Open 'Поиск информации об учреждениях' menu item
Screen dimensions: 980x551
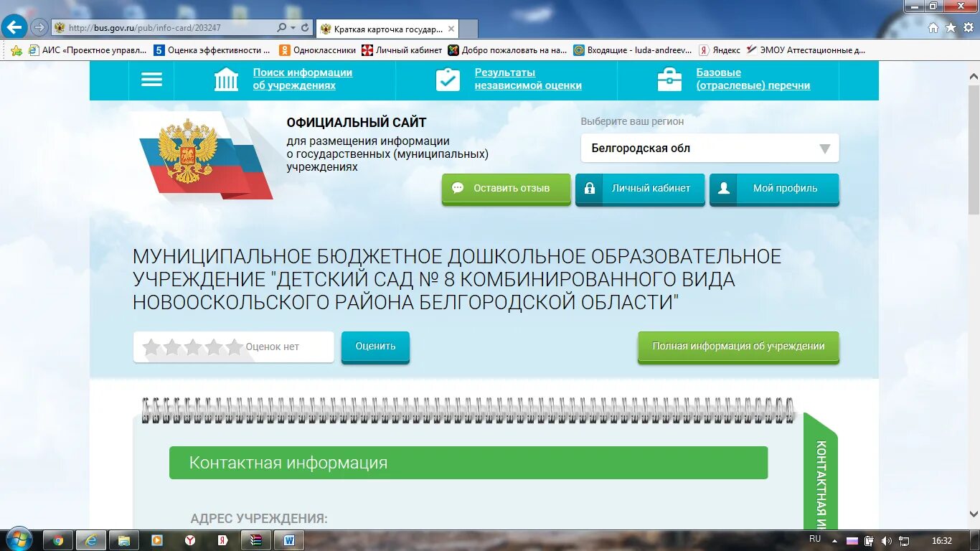point(302,79)
